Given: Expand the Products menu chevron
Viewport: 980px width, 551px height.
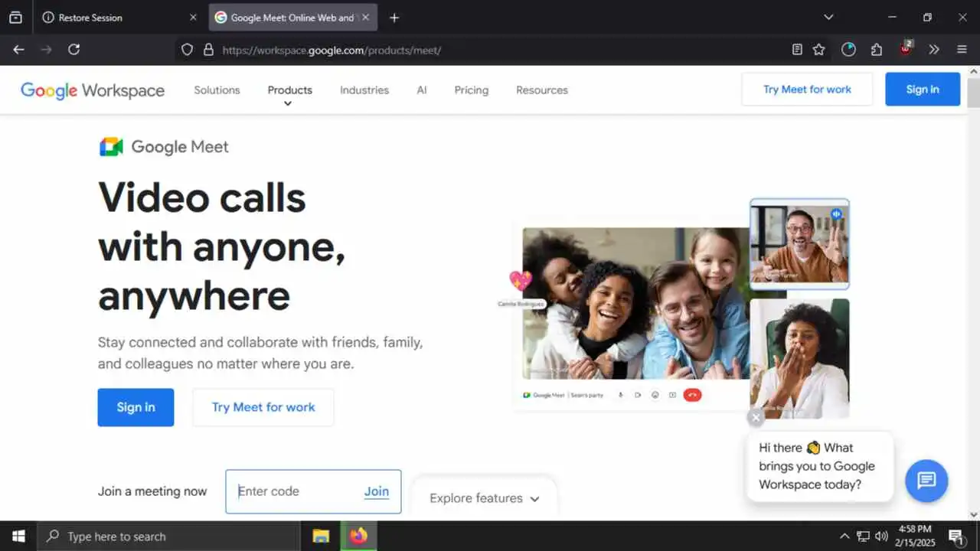Looking at the screenshot, I should pos(288,104).
